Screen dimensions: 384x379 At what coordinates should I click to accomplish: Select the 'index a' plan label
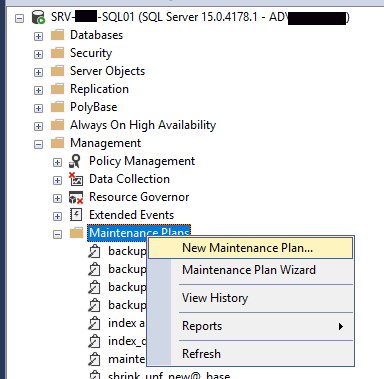click(127, 323)
